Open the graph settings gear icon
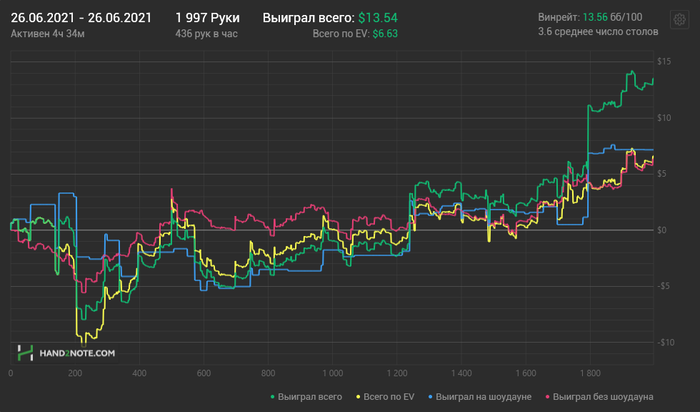700x412 pixels. pyautogui.click(x=679, y=20)
